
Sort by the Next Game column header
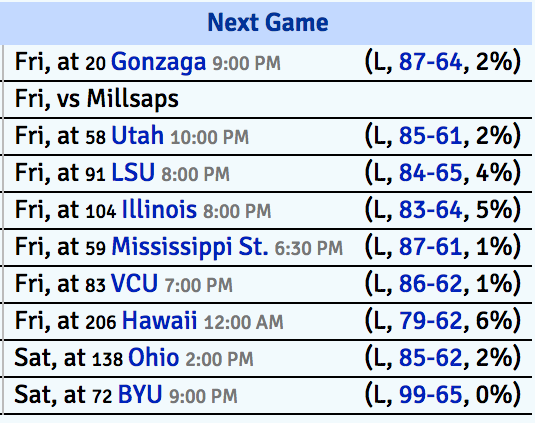(x=268, y=23)
